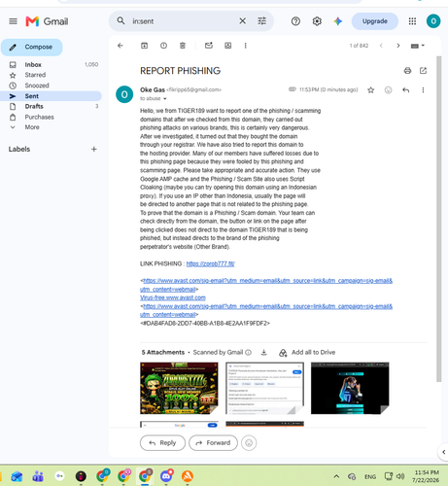Print the whole conversation
448x486 pixels.
[407, 71]
